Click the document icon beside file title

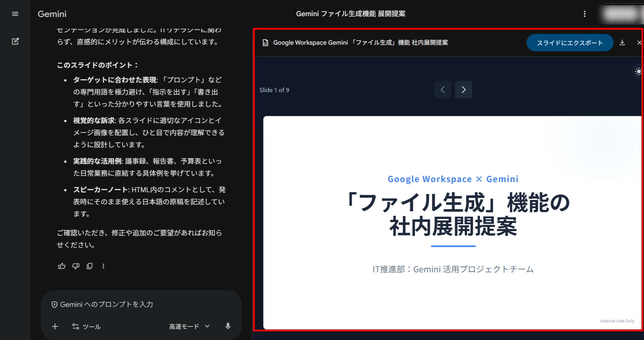tap(265, 43)
